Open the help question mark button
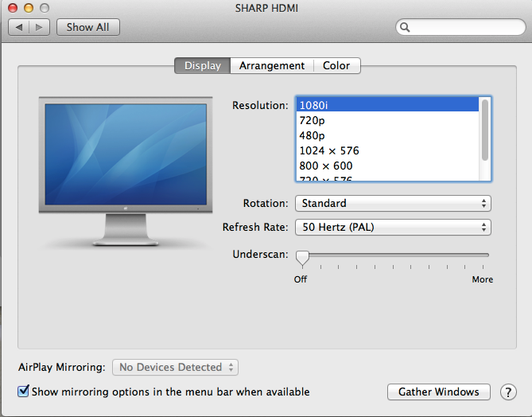 click(x=508, y=392)
